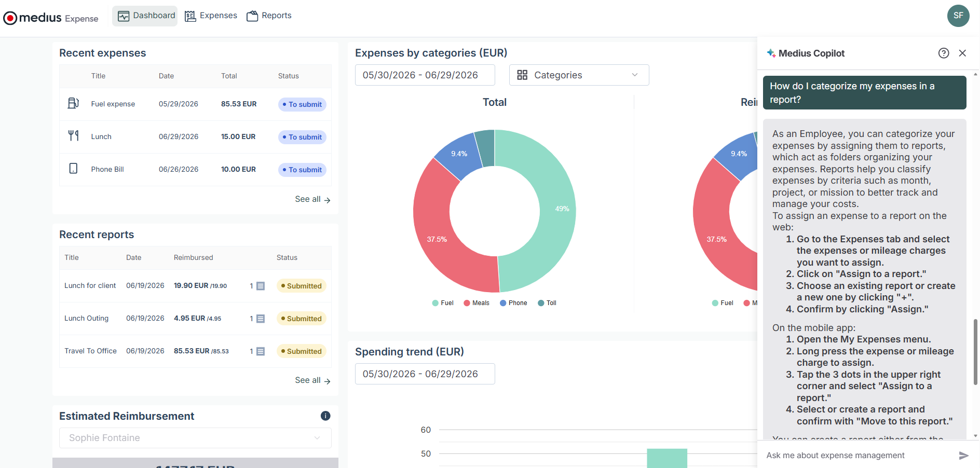980x468 pixels.
Task: Click To submit badge for Phone Bill
Action: [302, 170]
